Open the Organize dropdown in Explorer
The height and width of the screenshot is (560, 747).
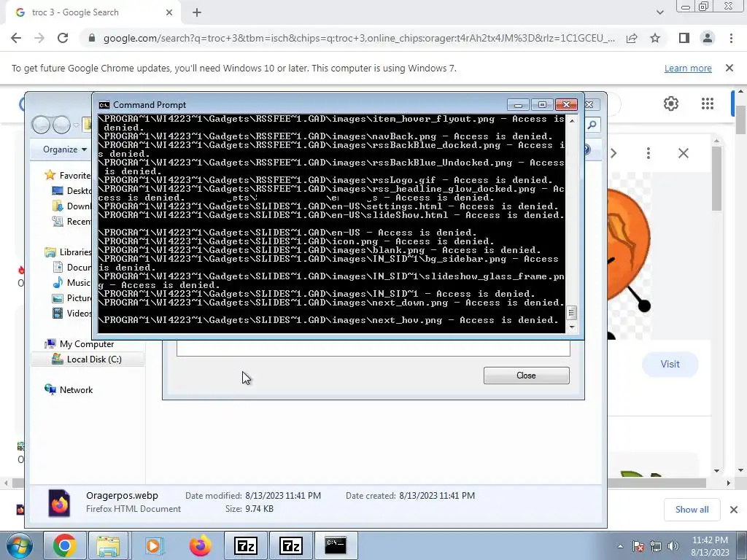pos(65,149)
